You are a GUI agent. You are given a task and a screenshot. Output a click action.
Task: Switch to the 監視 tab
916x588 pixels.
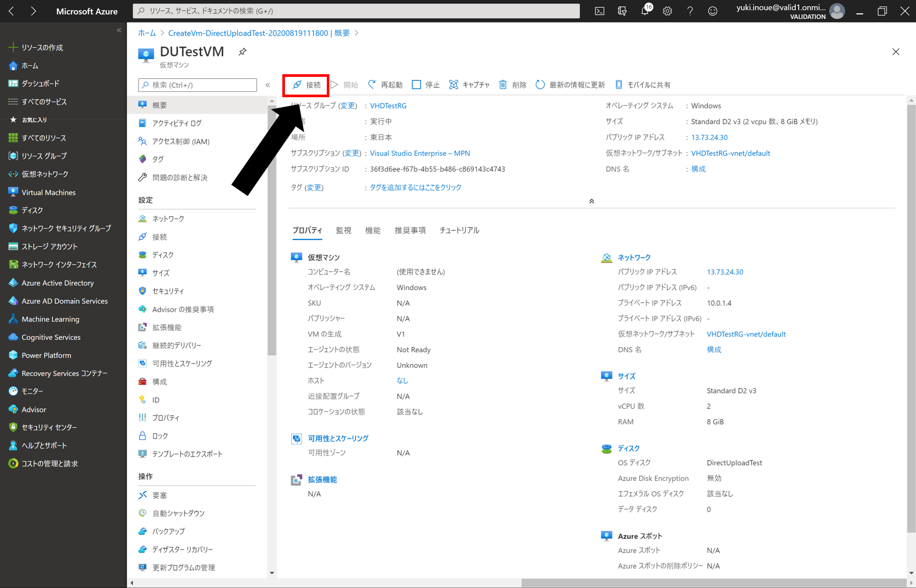[x=344, y=230]
